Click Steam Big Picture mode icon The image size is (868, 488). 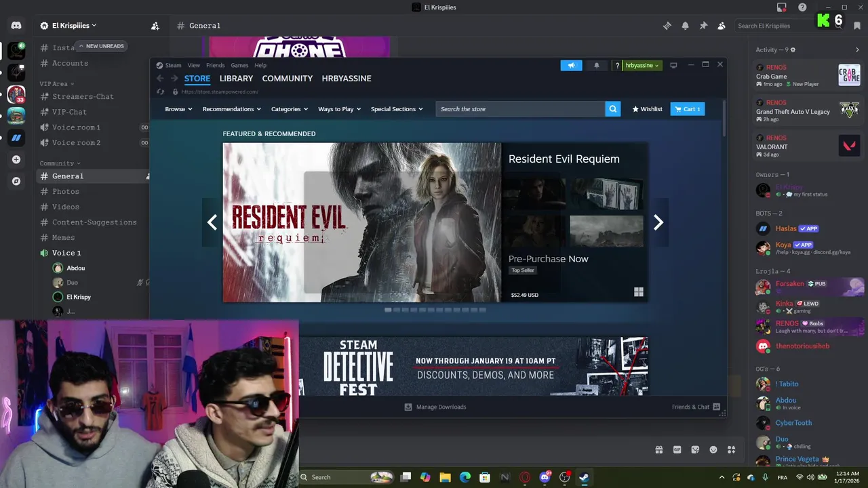673,65
